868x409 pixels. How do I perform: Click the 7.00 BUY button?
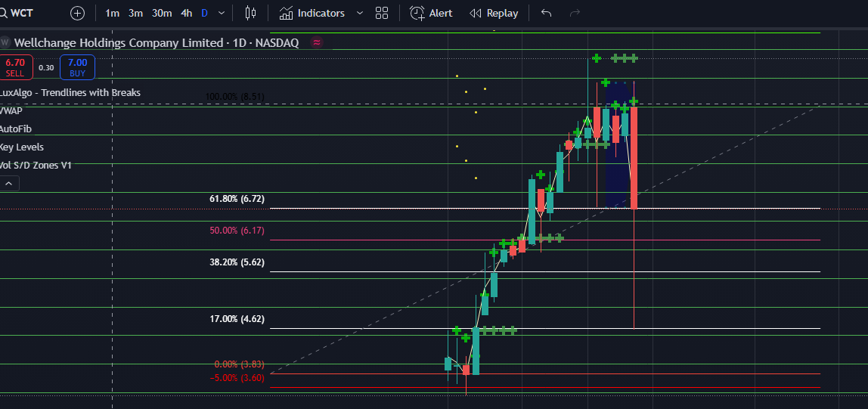tap(77, 67)
